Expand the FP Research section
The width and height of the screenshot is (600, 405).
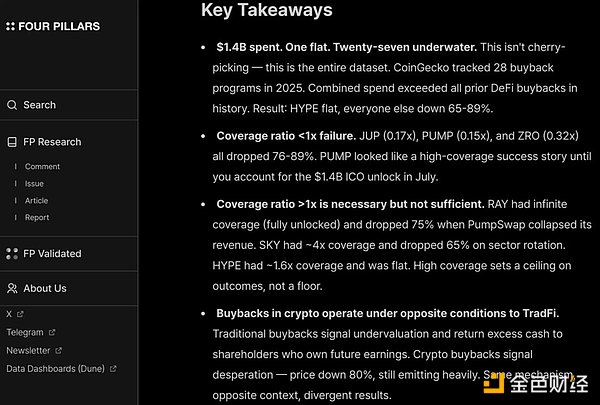click(x=52, y=142)
